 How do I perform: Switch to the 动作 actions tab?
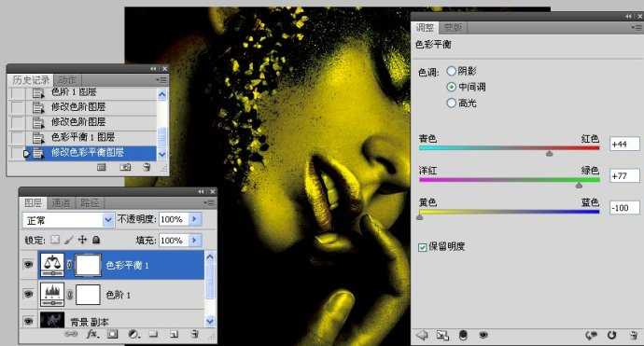coord(67,80)
